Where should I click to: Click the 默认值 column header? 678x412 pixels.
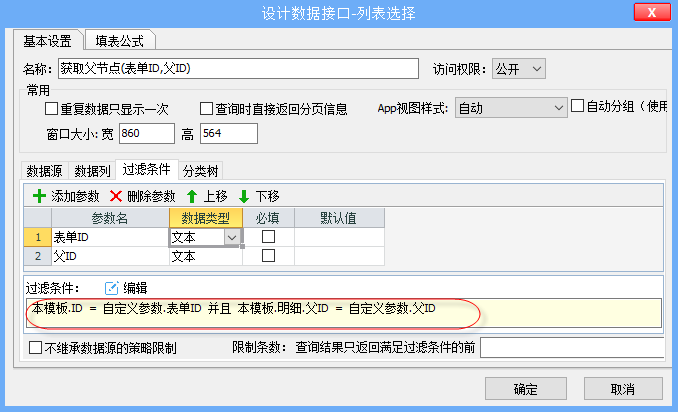tap(339, 218)
